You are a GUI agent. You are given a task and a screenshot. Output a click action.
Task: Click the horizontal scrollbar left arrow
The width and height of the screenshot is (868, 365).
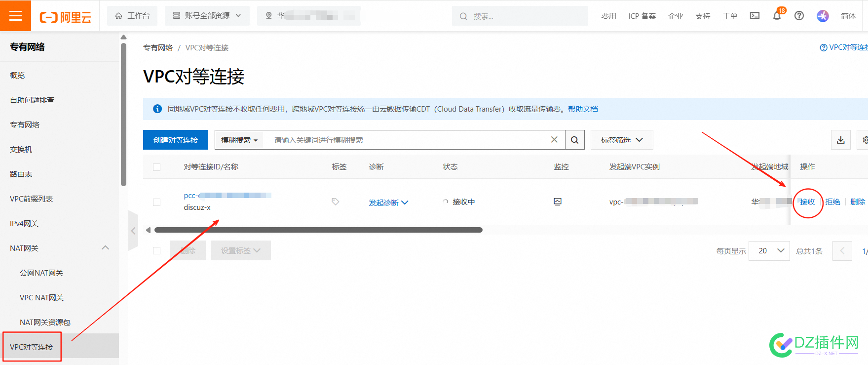pos(148,230)
